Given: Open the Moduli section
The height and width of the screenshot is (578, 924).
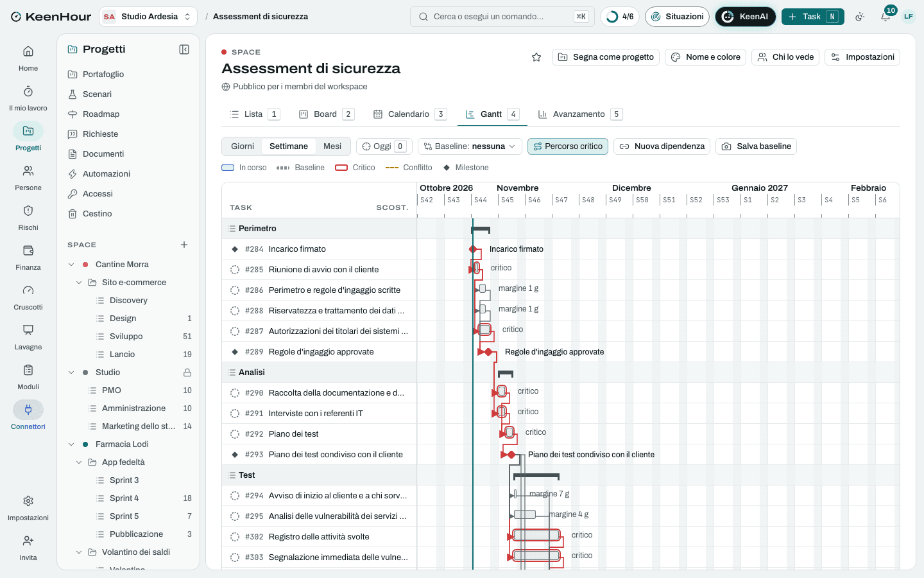Looking at the screenshot, I should click(x=28, y=377).
